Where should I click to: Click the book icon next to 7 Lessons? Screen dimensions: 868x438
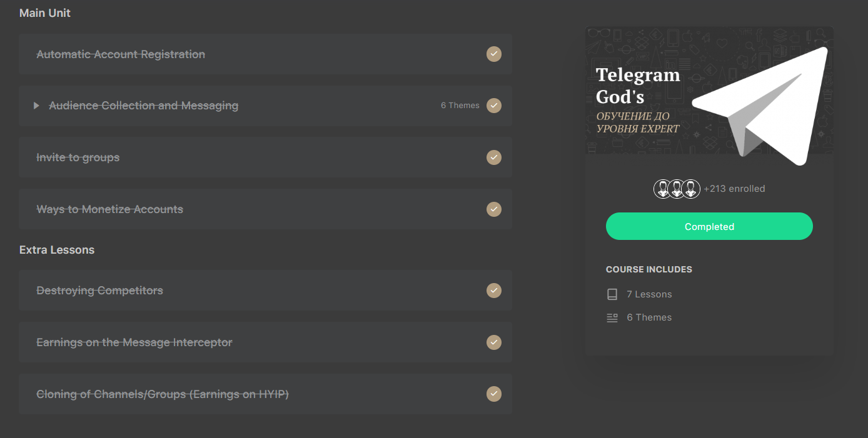[x=612, y=294]
